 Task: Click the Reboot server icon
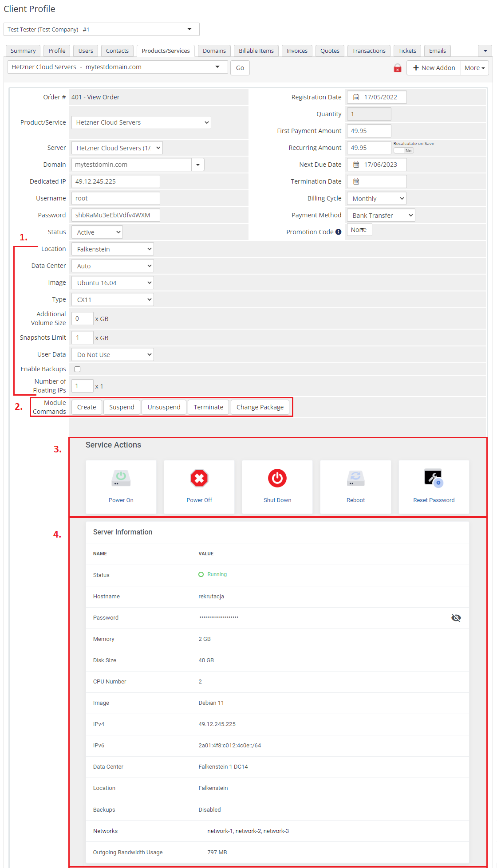pos(355,479)
